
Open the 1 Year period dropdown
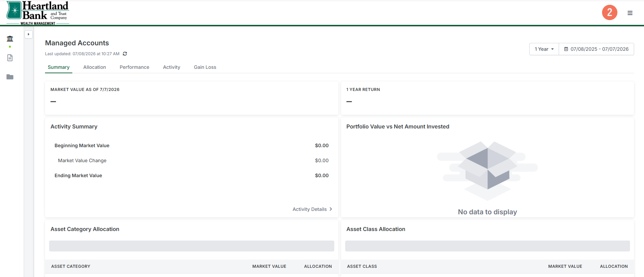click(544, 49)
